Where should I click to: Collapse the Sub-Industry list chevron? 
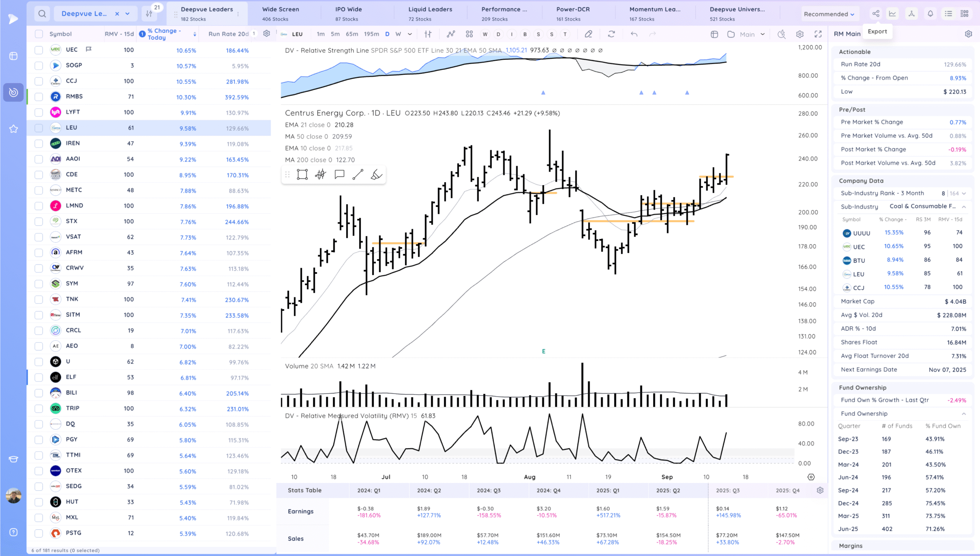click(964, 207)
